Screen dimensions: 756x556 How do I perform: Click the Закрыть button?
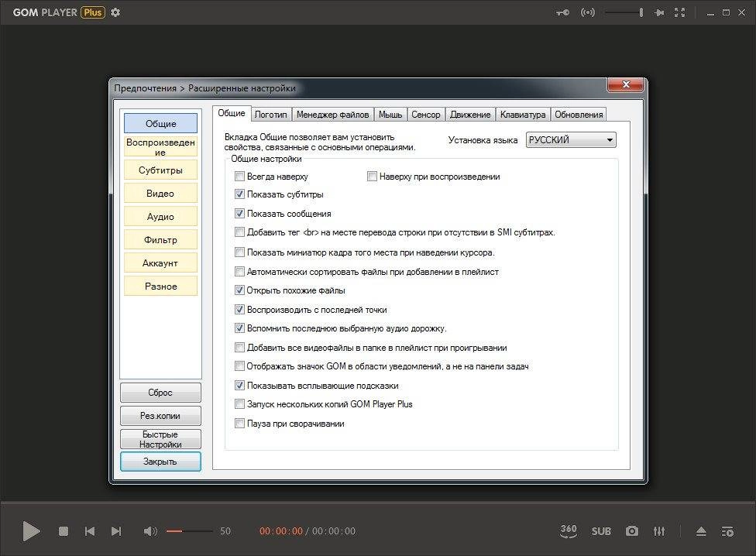click(x=160, y=462)
